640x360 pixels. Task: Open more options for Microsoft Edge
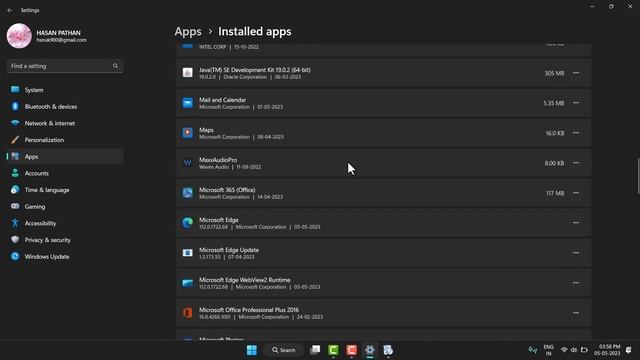(576, 223)
